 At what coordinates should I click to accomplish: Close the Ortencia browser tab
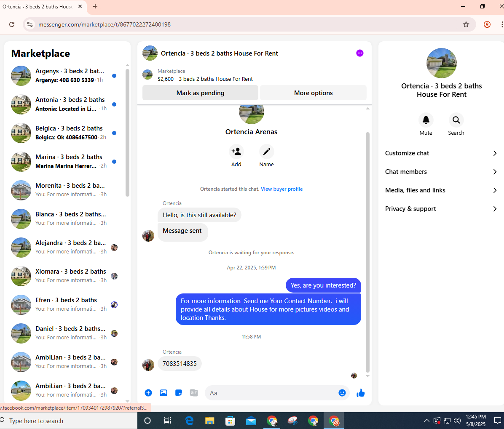pyautogui.click(x=80, y=6)
